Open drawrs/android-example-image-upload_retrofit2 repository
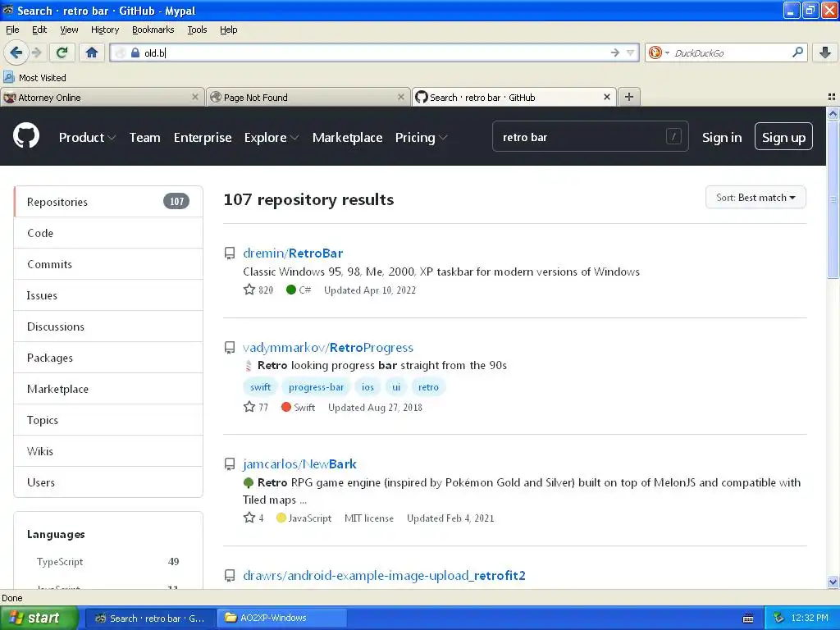The width and height of the screenshot is (840, 630). coord(384,575)
